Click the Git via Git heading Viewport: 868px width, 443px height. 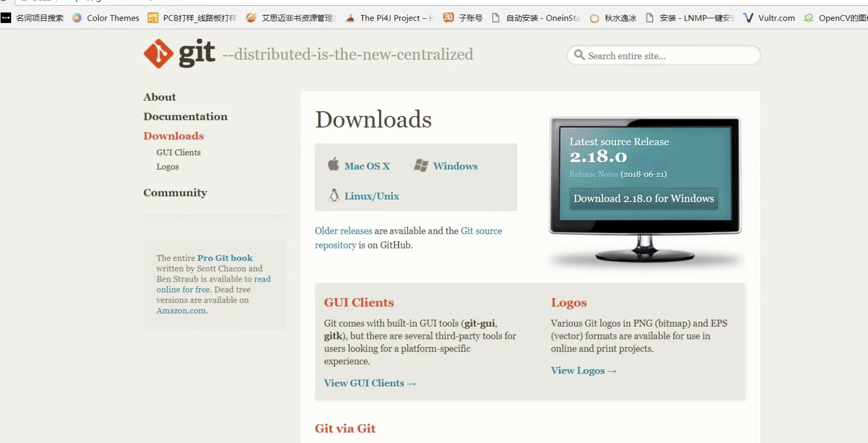coord(345,429)
